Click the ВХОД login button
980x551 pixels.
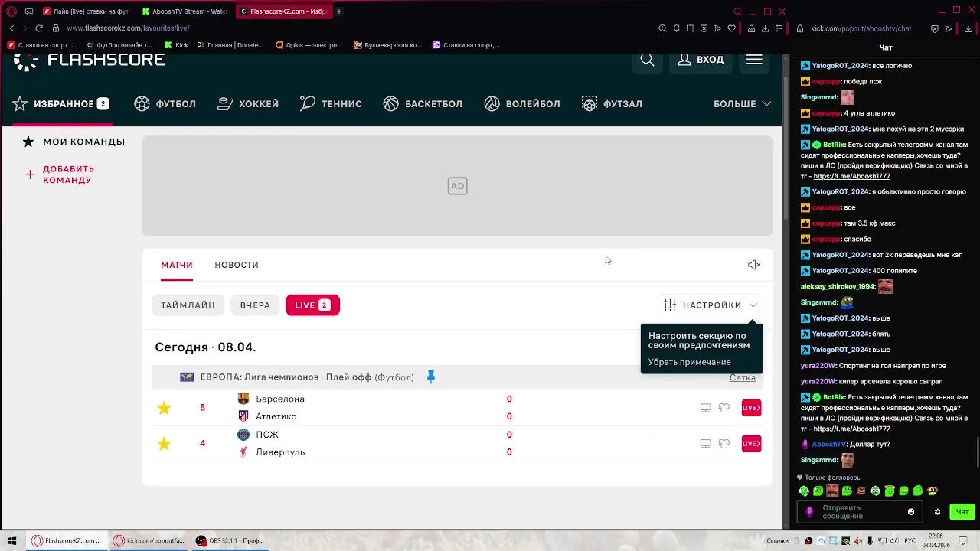pyautogui.click(x=701, y=60)
